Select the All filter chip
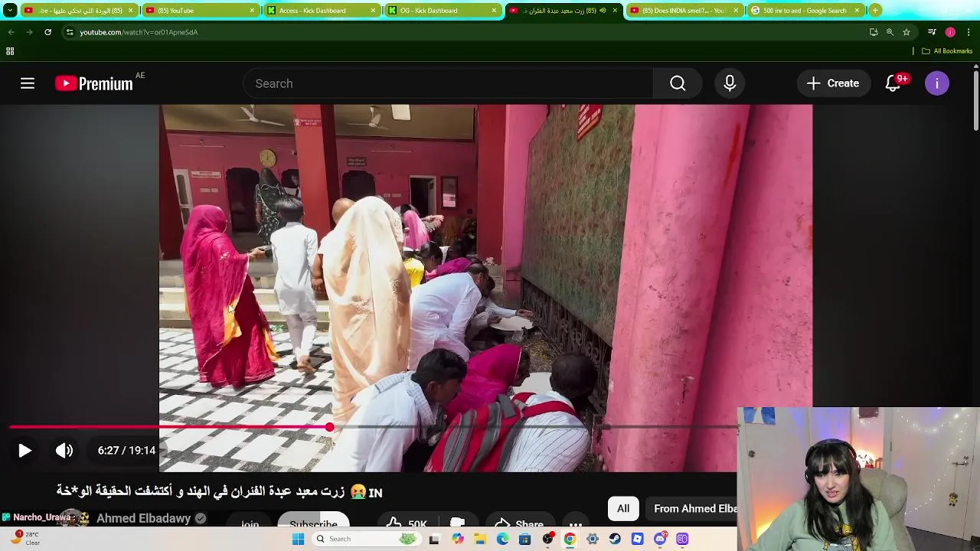This screenshot has width=980, height=551. pos(623,509)
